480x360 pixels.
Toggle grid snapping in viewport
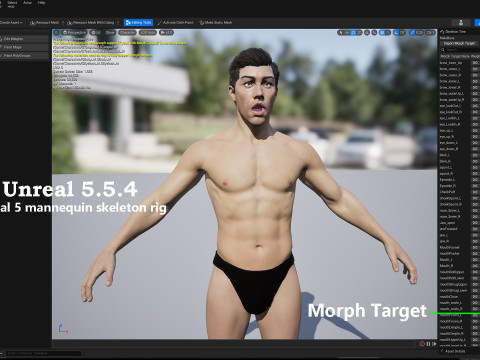[382, 32]
